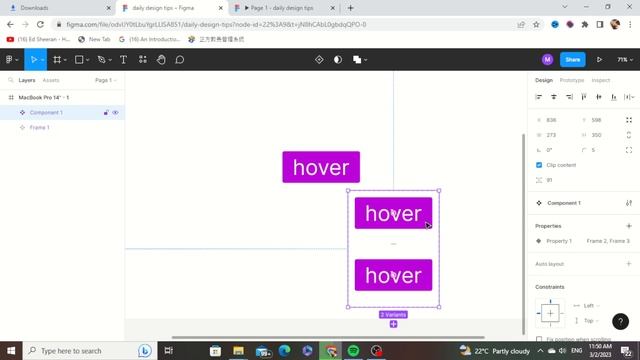Add auto layout with plus icon
The width and height of the screenshot is (640, 360).
(629, 264)
